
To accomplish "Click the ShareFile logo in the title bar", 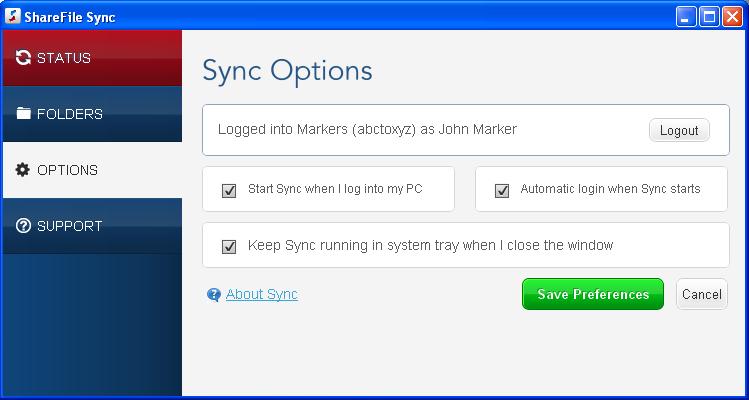I will click(x=12, y=17).
